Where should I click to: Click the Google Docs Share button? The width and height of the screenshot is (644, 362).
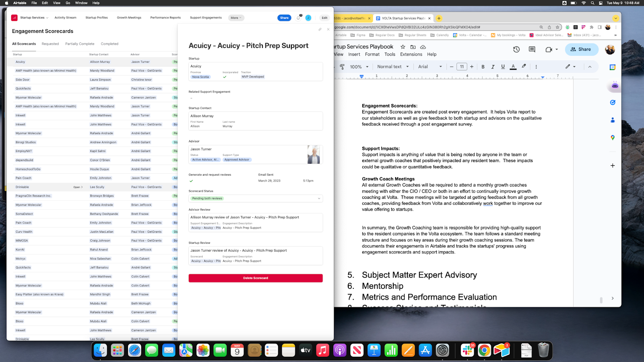[582, 49]
